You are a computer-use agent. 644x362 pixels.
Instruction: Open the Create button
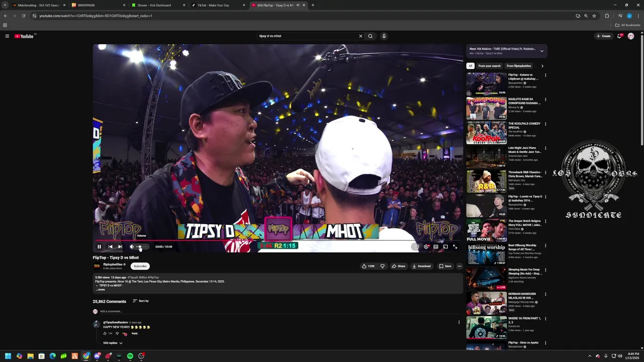coord(603,36)
